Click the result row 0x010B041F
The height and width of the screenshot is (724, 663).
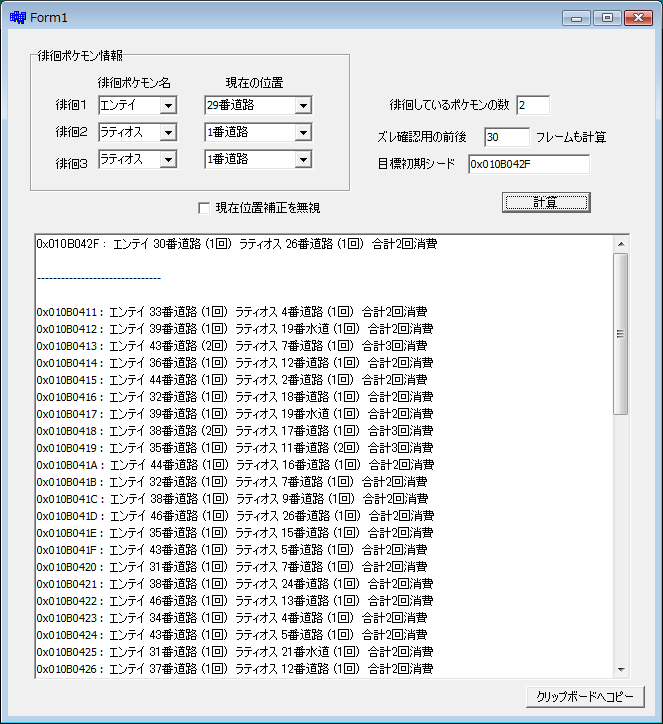(x=232, y=550)
